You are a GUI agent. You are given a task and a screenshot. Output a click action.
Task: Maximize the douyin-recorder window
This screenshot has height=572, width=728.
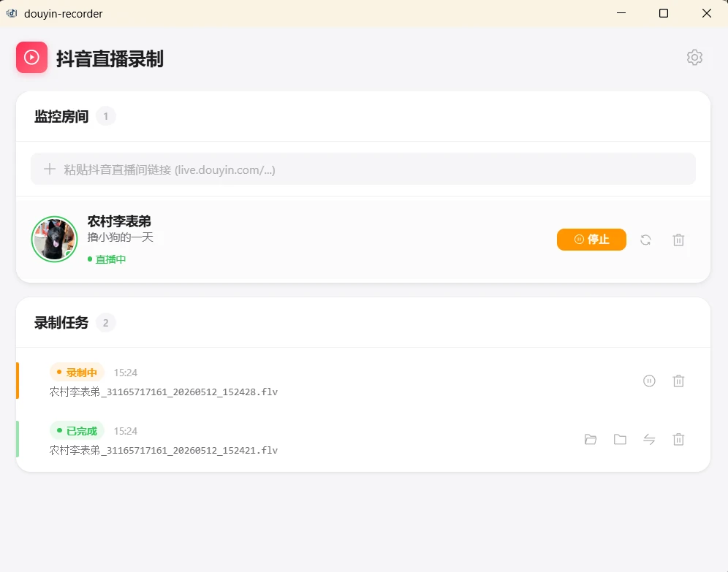coord(664,13)
